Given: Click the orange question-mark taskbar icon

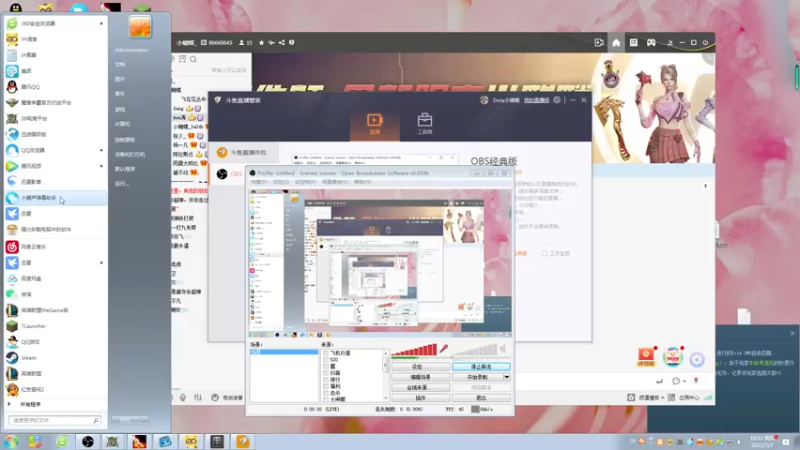Looking at the screenshot, I should click(x=243, y=441).
